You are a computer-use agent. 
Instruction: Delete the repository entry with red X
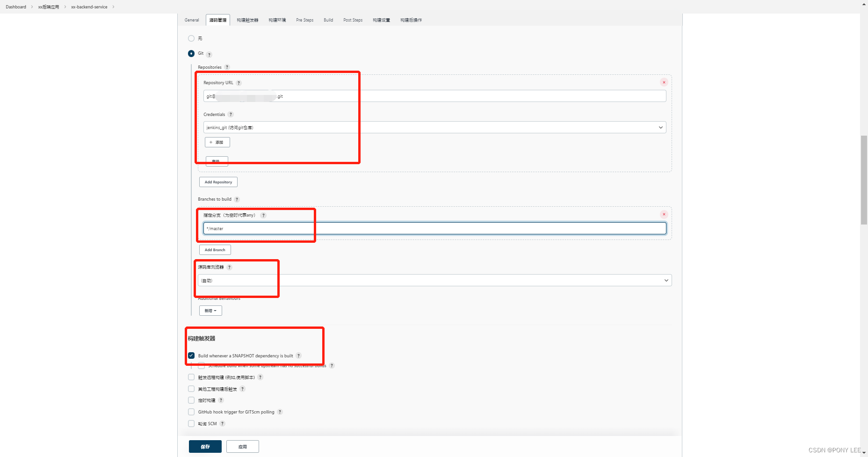(x=664, y=82)
